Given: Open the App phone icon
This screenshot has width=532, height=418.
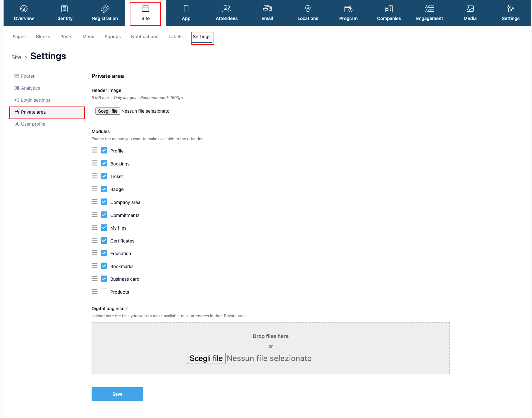Looking at the screenshot, I should (x=186, y=9).
